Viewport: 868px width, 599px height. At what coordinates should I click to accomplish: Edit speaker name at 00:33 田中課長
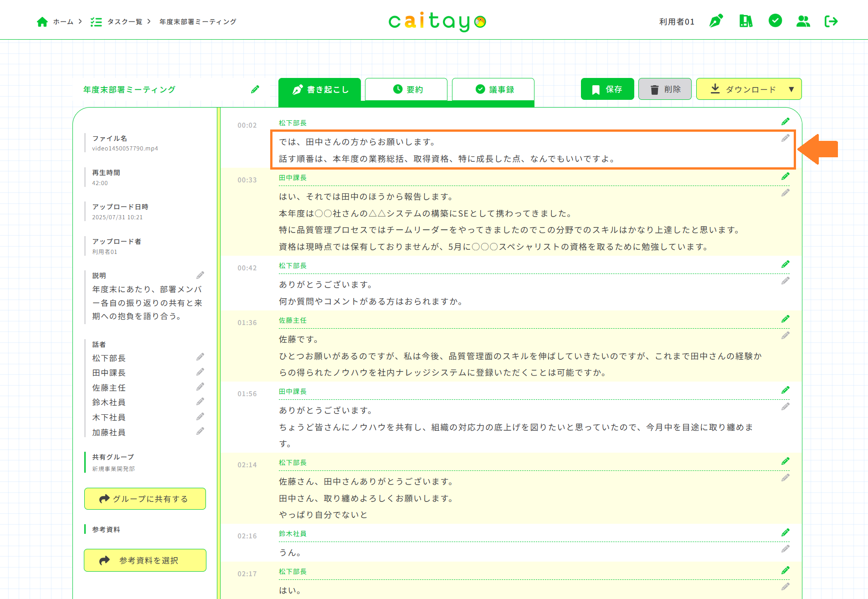click(x=785, y=176)
